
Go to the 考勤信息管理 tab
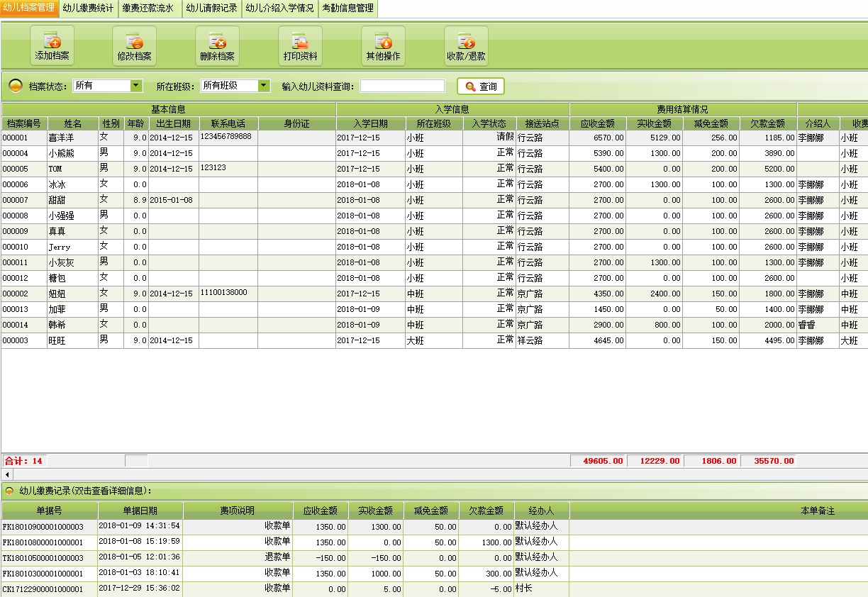347,9
